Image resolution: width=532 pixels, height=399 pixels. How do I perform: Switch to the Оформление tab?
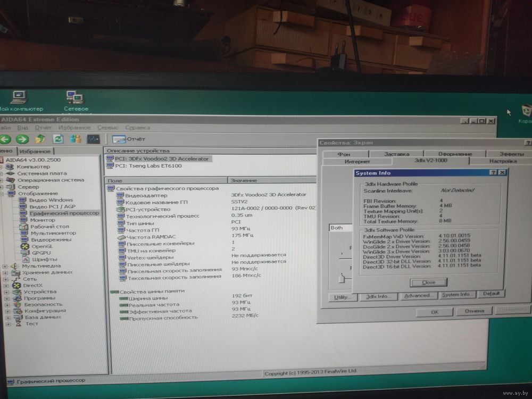tap(455, 154)
